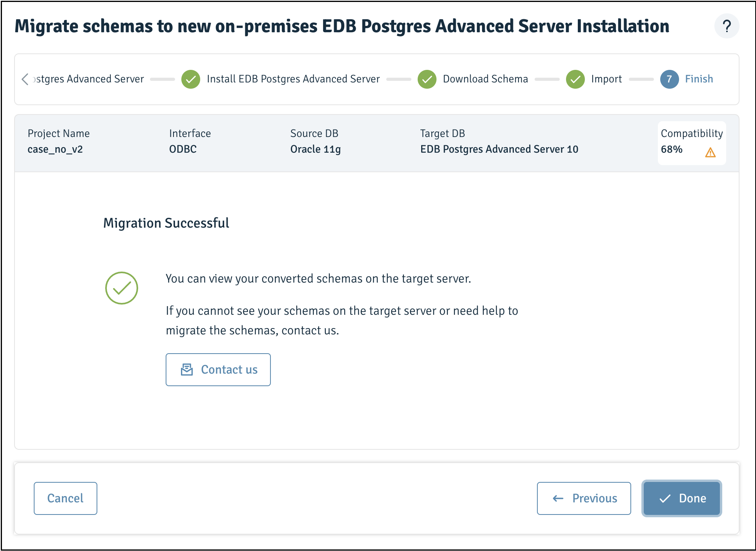Click the step 7 Finish circle

670,79
